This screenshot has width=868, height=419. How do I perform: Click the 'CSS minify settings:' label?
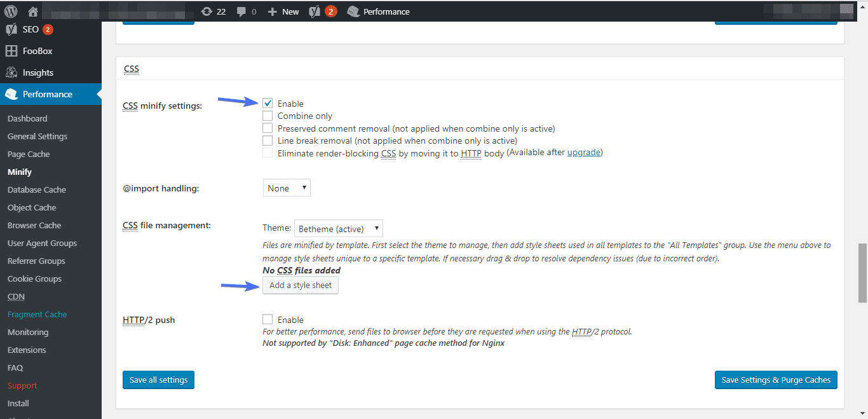pos(162,106)
